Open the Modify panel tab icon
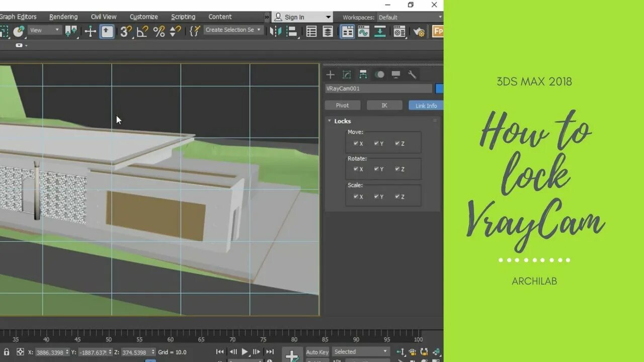The image size is (644, 362). (347, 75)
